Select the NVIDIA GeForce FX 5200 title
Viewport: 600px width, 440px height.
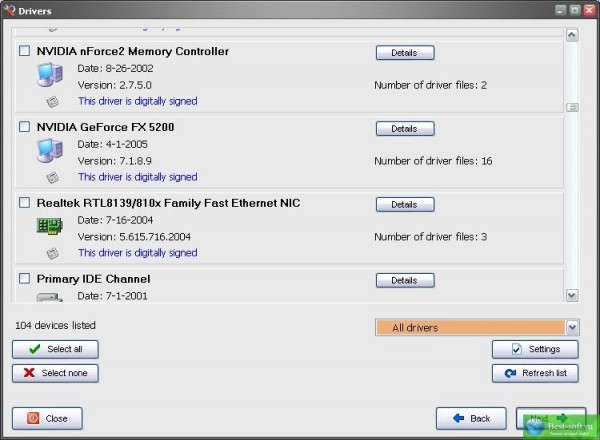pyautogui.click(x=106, y=127)
